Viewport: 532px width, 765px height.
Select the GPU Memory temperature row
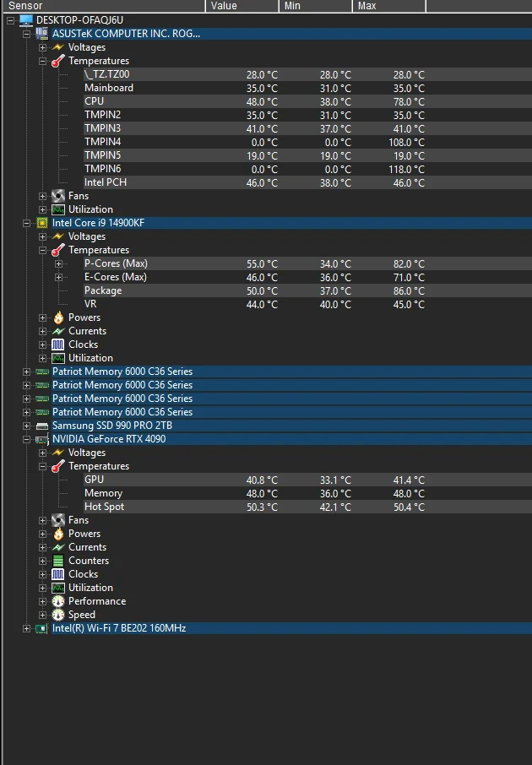[x=307, y=493]
